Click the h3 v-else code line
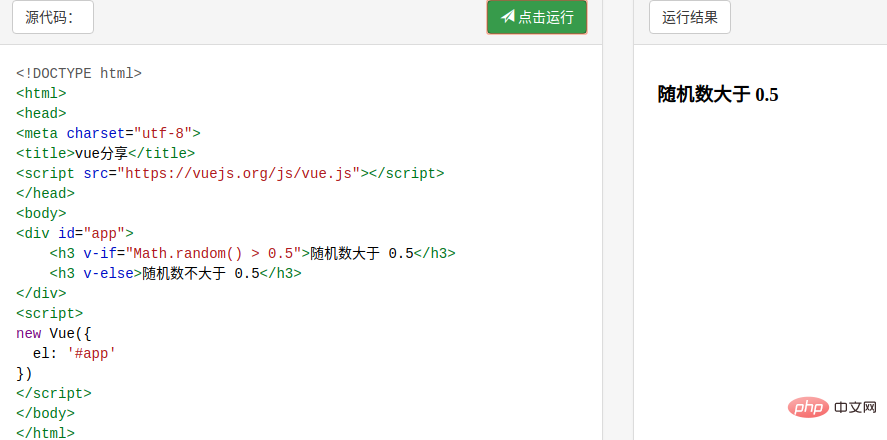This screenshot has width=887, height=440. tap(175, 273)
